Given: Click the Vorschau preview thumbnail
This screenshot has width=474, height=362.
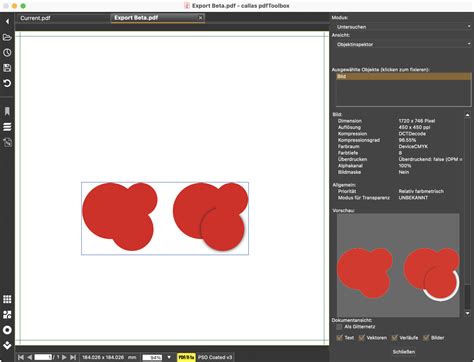Looking at the screenshot, I should pos(398,265).
